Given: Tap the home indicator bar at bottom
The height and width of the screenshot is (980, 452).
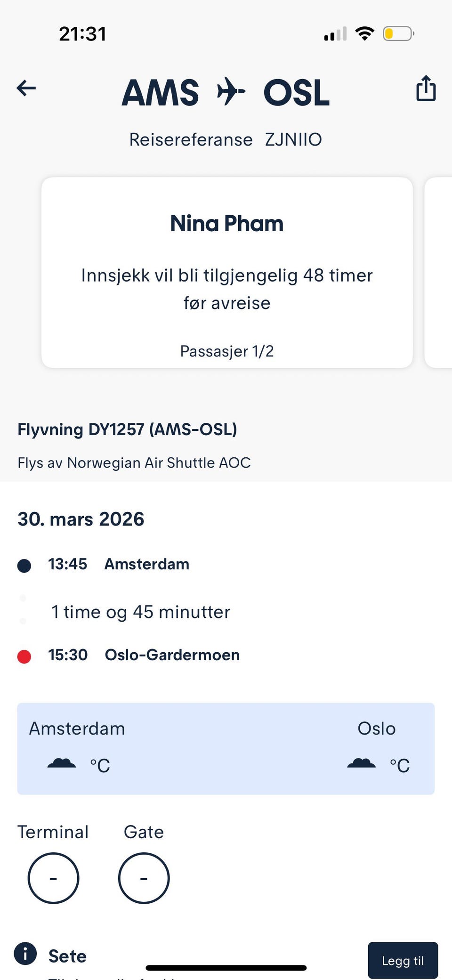Looking at the screenshot, I should click(226, 968).
